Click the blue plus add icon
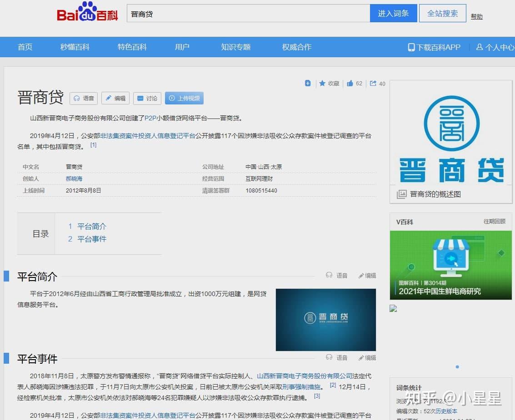The height and width of the screenshot is (420, 515). (308, 84)
